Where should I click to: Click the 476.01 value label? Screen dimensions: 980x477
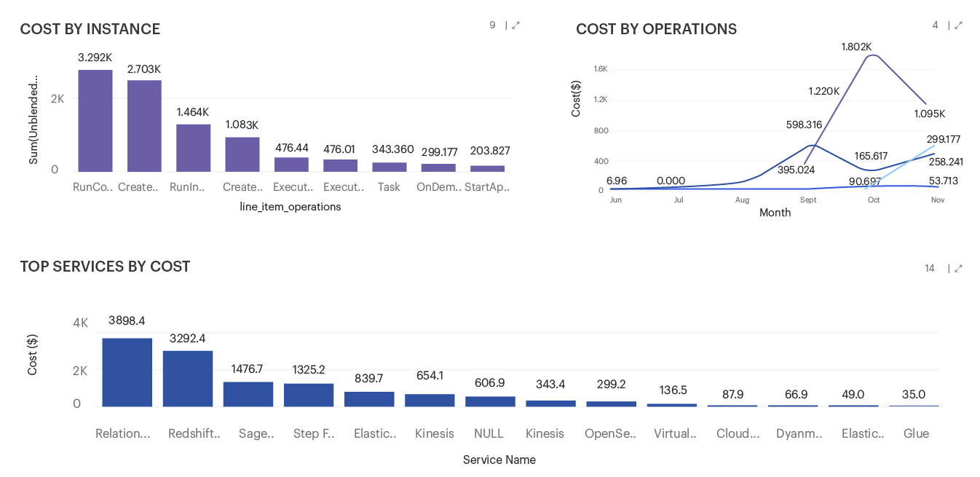340,149
